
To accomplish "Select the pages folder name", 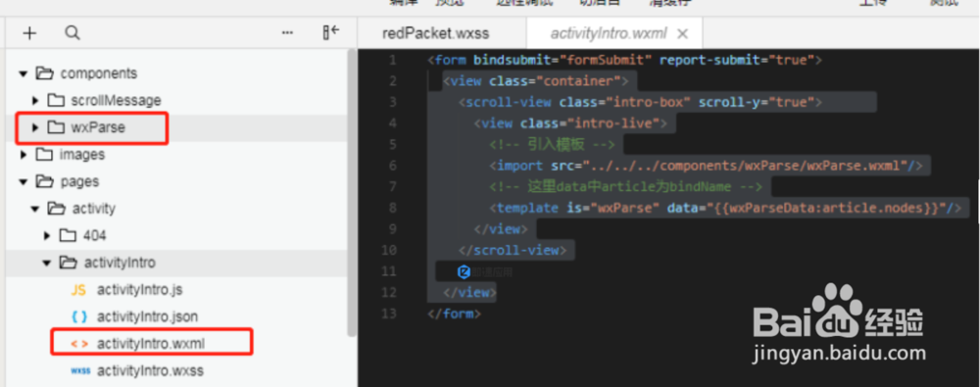I will 80,181.
